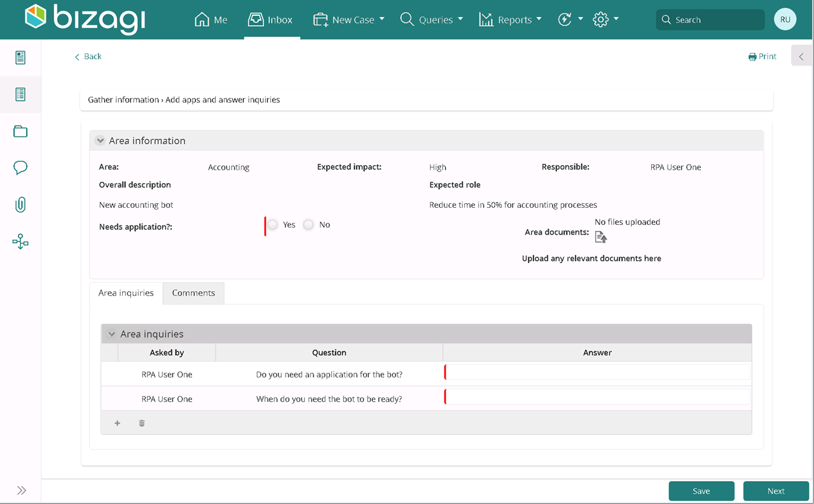Screen dimensions: 814x504
Task: Click 'When do you need the bot to be ready?'
Action: (x=329, y=399)
